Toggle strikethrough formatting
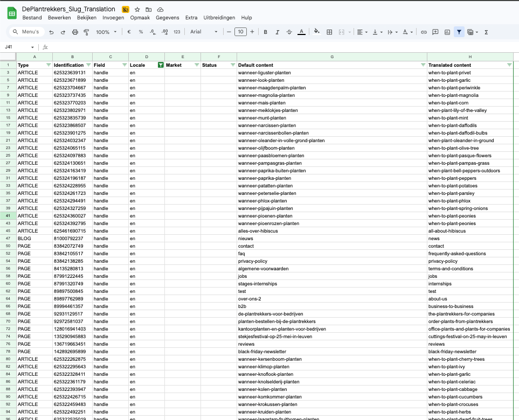 (289, 32)
